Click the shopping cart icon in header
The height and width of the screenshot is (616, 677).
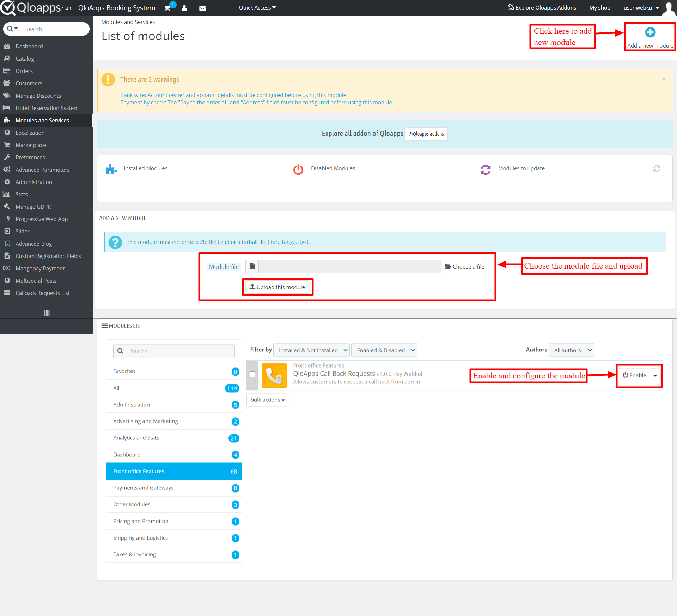pyautogui.click(x=167, y=8)
